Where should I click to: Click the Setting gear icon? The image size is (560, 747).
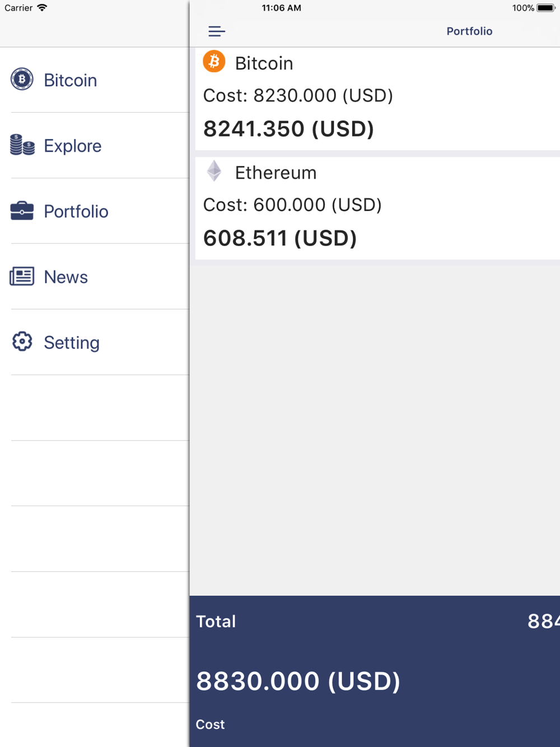pyautogui.click(x=22, y=342)
